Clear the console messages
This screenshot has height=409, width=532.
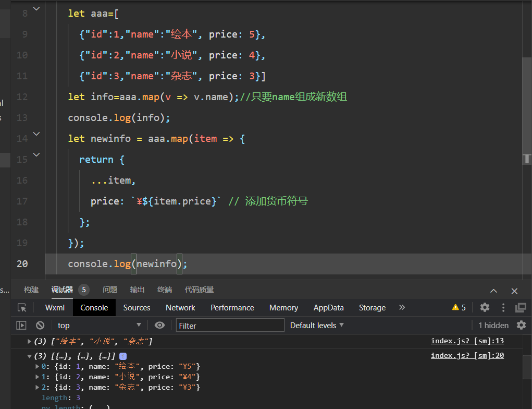[x=41, y=325]
